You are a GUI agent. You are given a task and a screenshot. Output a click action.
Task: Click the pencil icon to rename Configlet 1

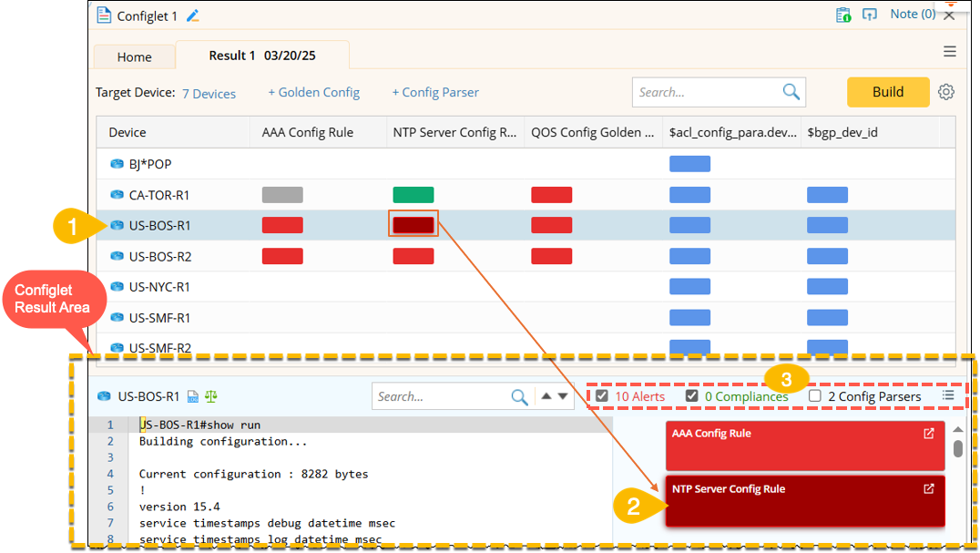[192, 15]
